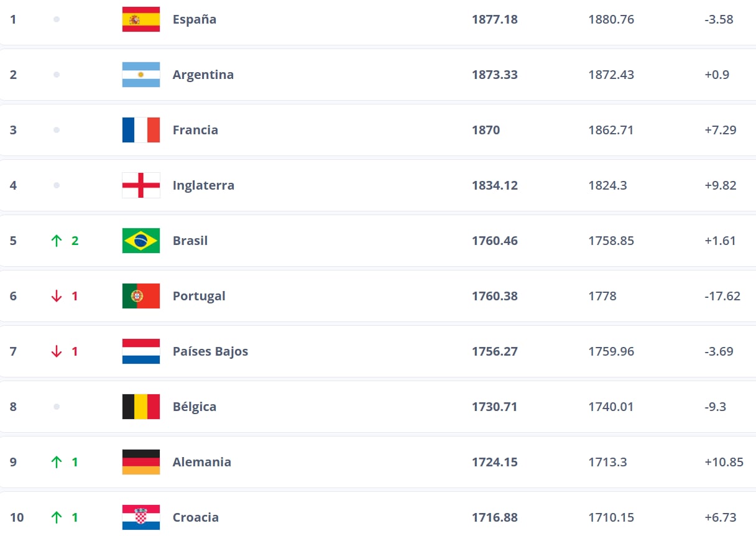Click Alemania's green up arrow
The height and width of the screenshot is (536, 756).
pyautogui.click(x=57, y=462)
